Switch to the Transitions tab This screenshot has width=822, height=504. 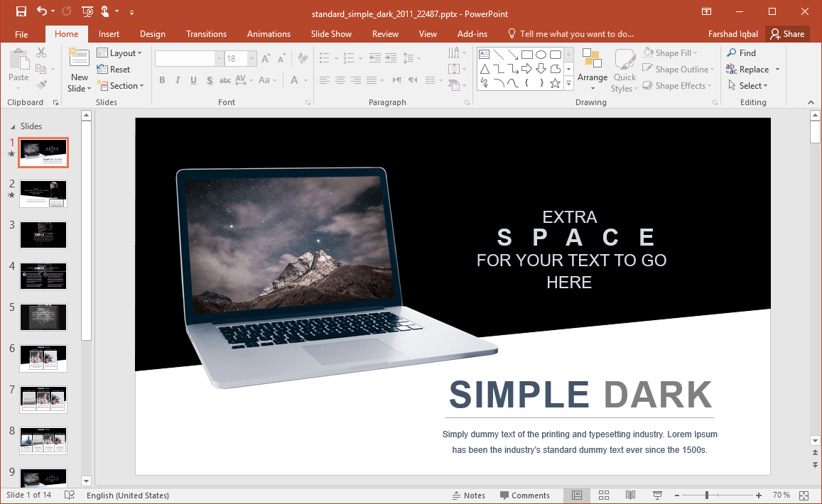[x=207, y=34]
